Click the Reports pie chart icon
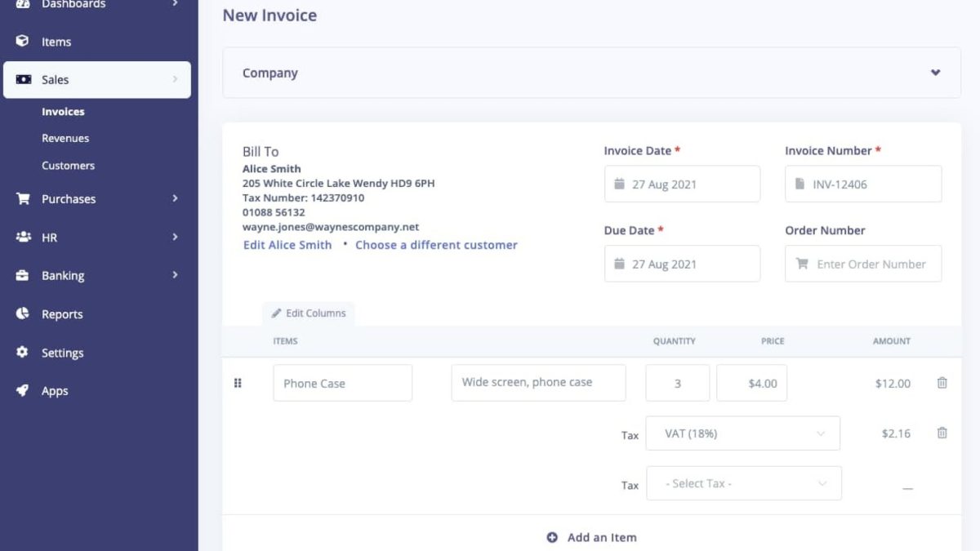The image size is (980, 551). (x=23, y=313)
